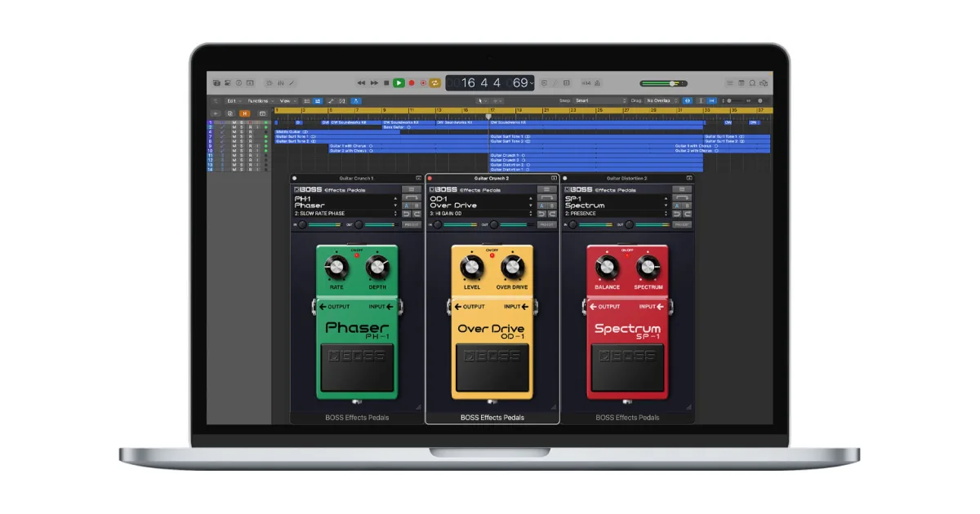This screenshot has height=514, width=980.
Task: Open the LCD display mode dropdown arrow
Action: click(532, 83)
